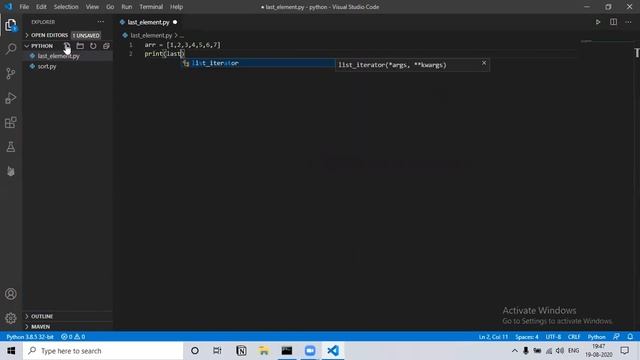Open Windows Task View
The width and height of the screenshot is (640, 360).
pyautogui.click(x=217, y=351)
